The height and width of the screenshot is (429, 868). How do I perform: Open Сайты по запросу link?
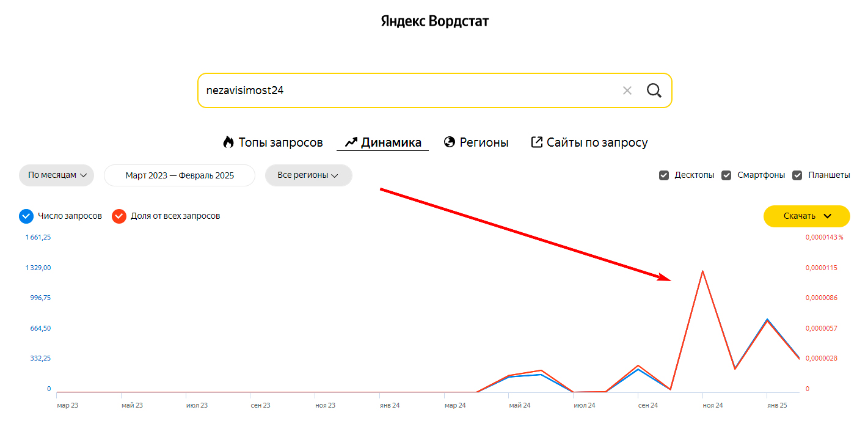(597, 142)
